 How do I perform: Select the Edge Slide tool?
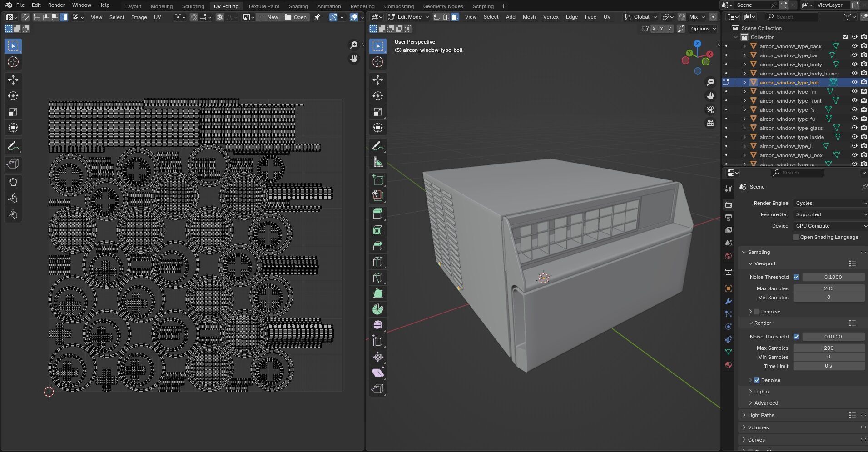click(x=378, y=341)
